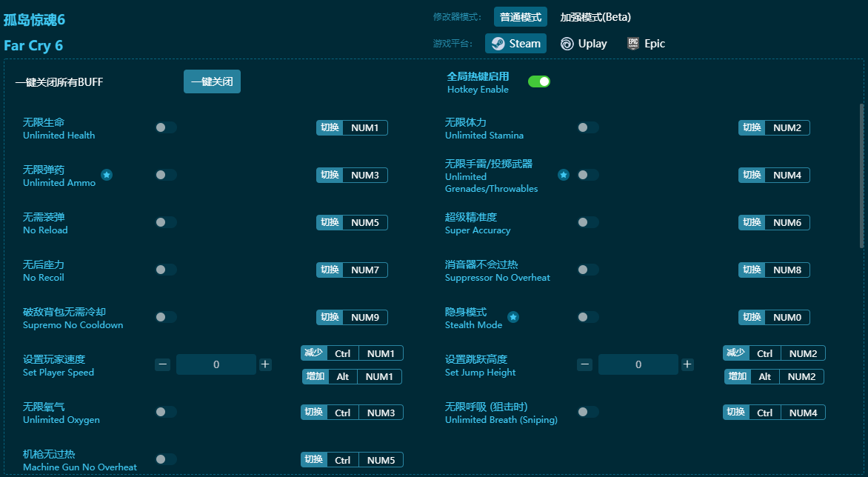
Task: Click the Set Jump Height value field
Action: (638, 364)
